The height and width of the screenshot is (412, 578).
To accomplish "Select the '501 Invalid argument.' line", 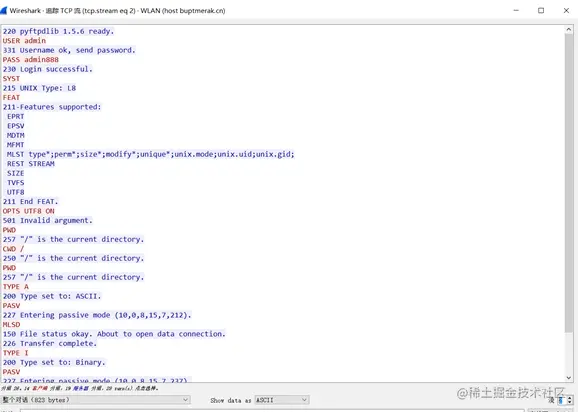I will (48, 221).
